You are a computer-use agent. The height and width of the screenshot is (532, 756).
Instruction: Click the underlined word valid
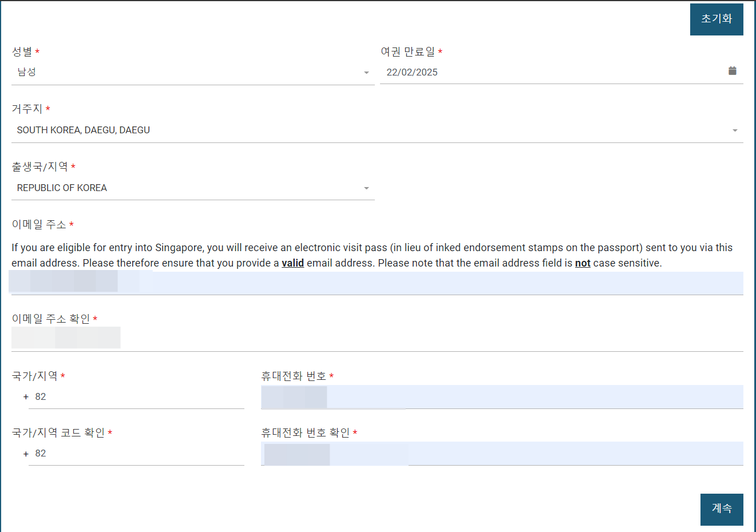[292, 263]
